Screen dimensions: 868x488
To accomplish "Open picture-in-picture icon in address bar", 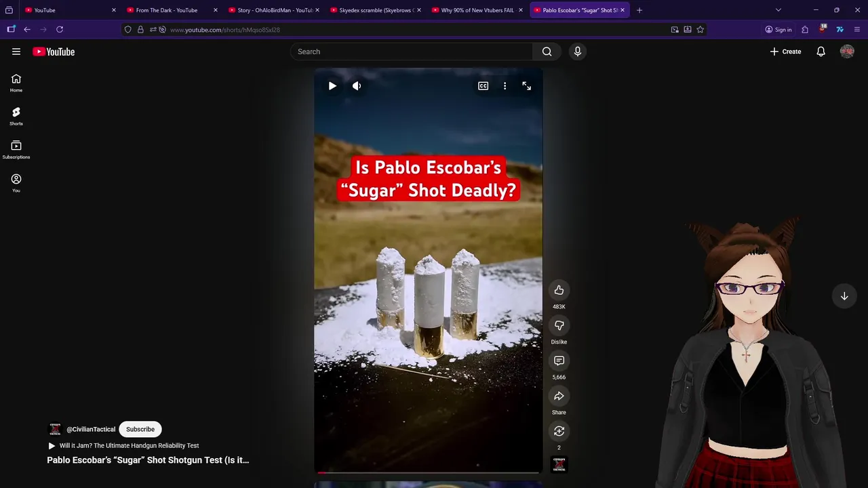I will (x=675, y=30).
